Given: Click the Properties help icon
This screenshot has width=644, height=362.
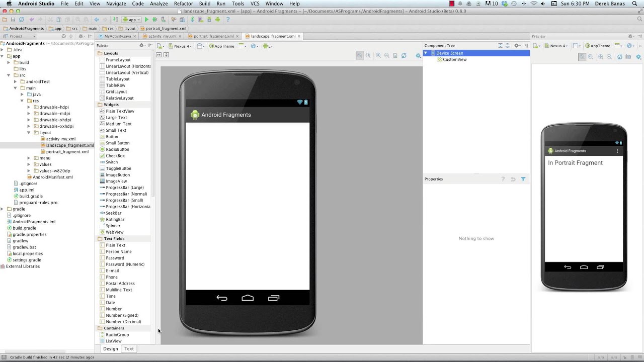Looking at the screenshot, I should [x=503, y=179].
